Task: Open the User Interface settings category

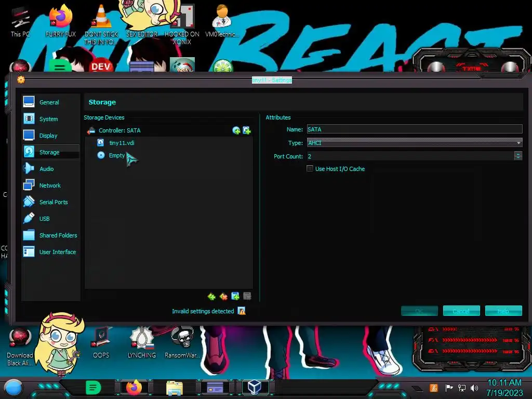Action: [50, 252]
